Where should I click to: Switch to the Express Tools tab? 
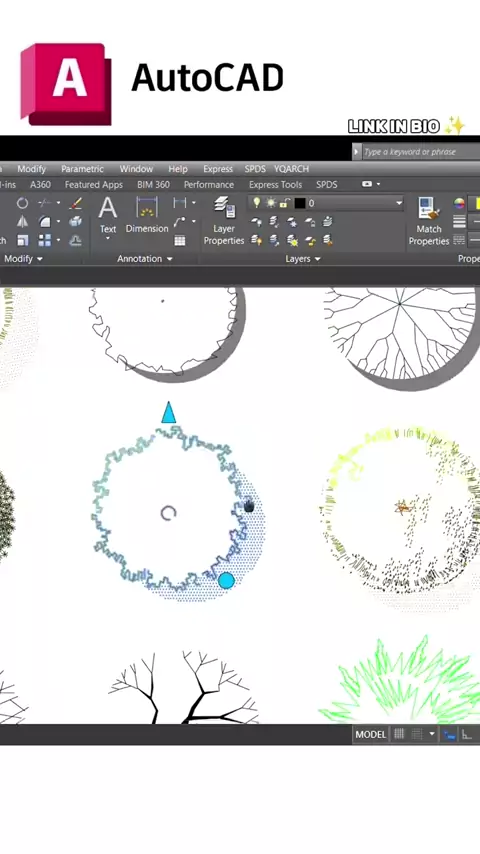[x=275, y=185]
